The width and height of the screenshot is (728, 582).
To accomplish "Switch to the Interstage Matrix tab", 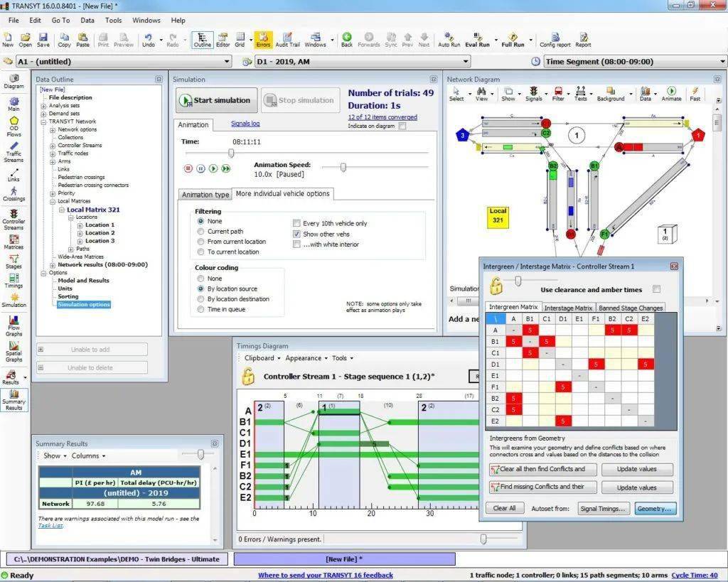I will coord(568,308).
